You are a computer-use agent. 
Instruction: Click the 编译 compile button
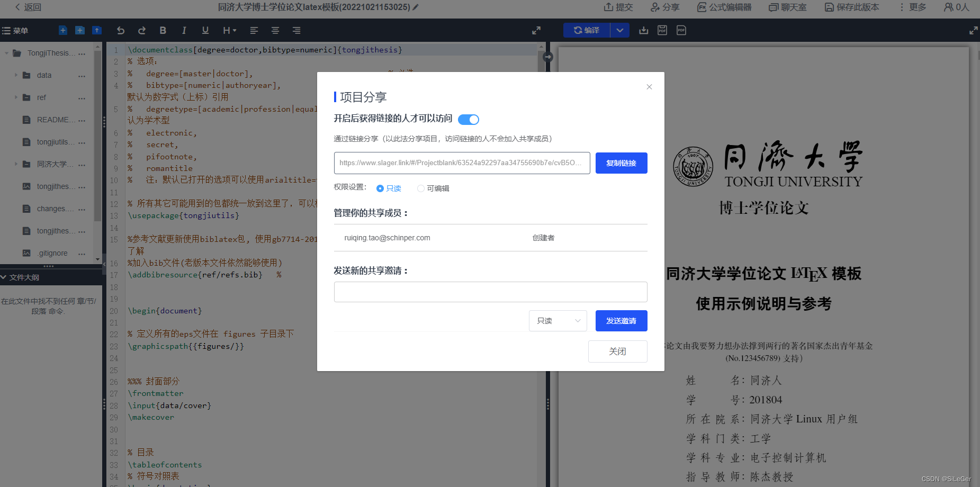587,30
